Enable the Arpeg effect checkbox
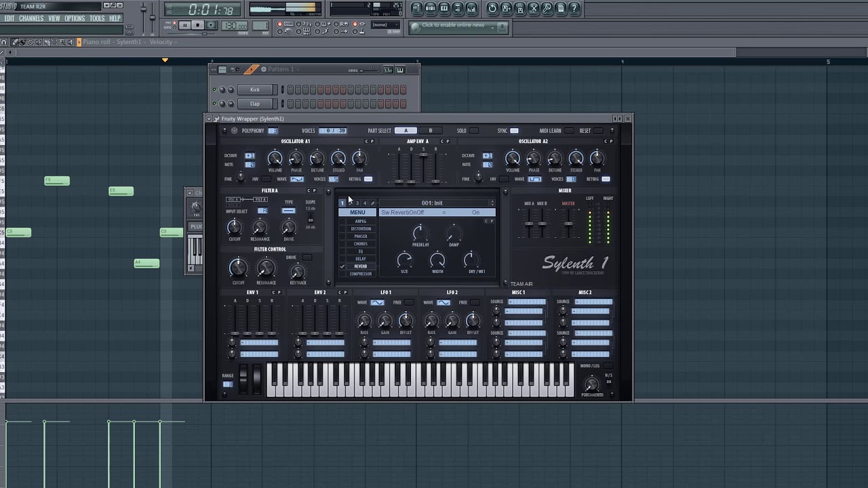Viewport: 868px width, 488px height. click(x=342, y=222)
